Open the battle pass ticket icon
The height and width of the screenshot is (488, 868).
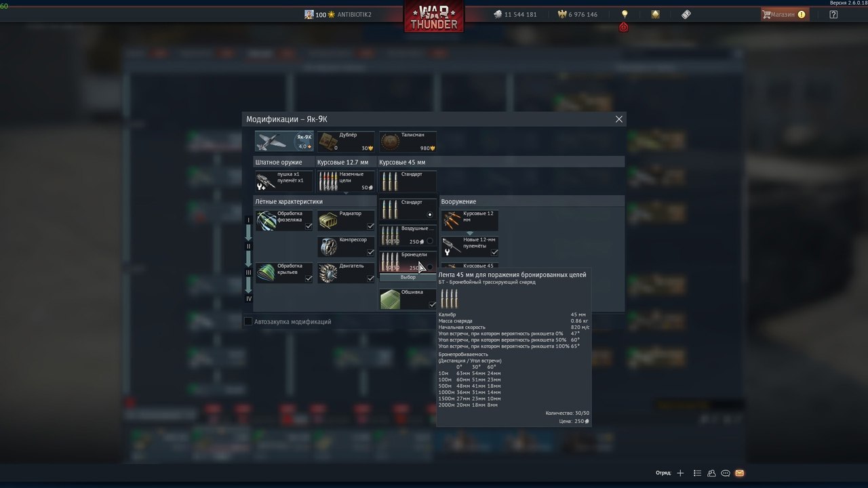coord(686,14)
